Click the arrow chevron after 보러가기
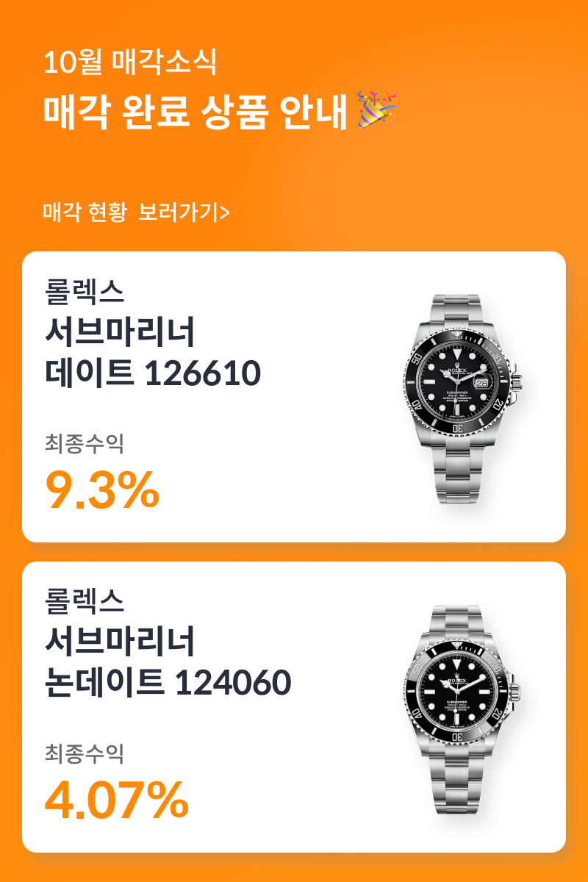Viewport: 588px width, 882px height. tap(225, 213)
